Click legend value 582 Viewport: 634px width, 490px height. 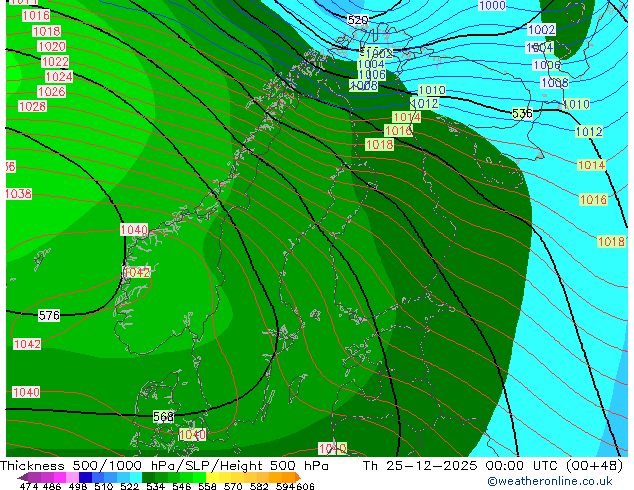pos(259,487)
